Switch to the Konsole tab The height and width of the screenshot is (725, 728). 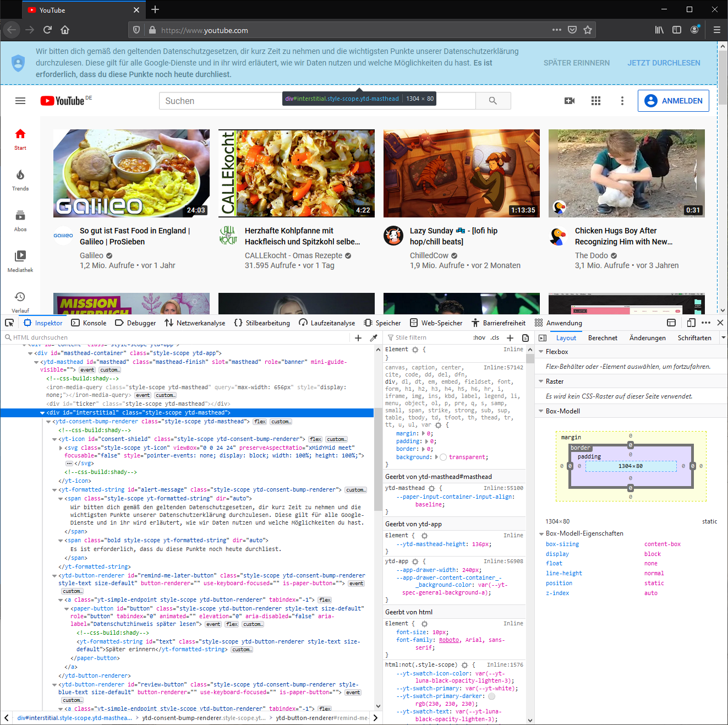89,323
